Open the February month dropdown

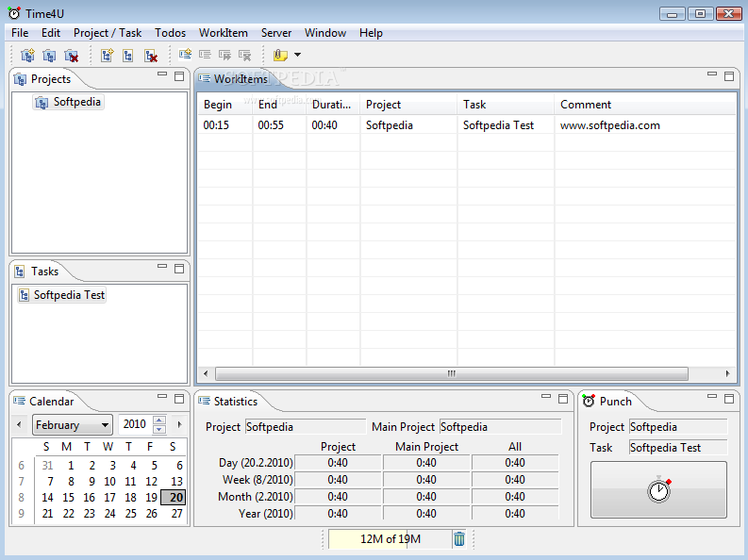pyautogui.click(x=73, y=424)
